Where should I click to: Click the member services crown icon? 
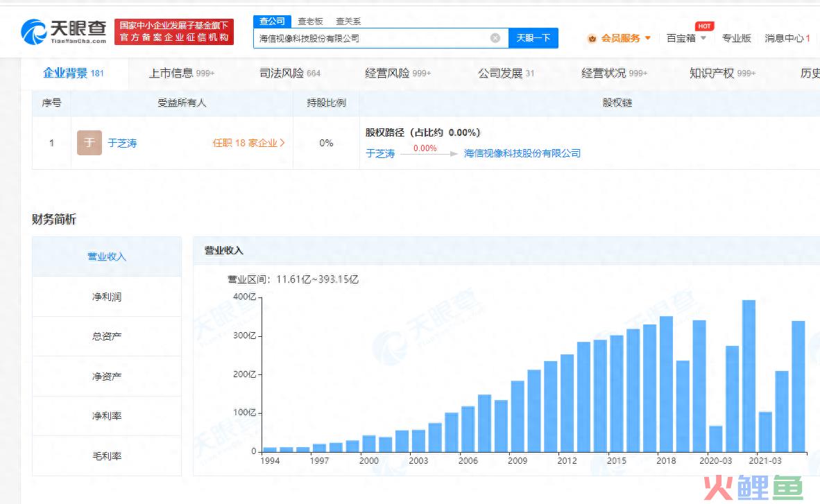coord(592,38)
